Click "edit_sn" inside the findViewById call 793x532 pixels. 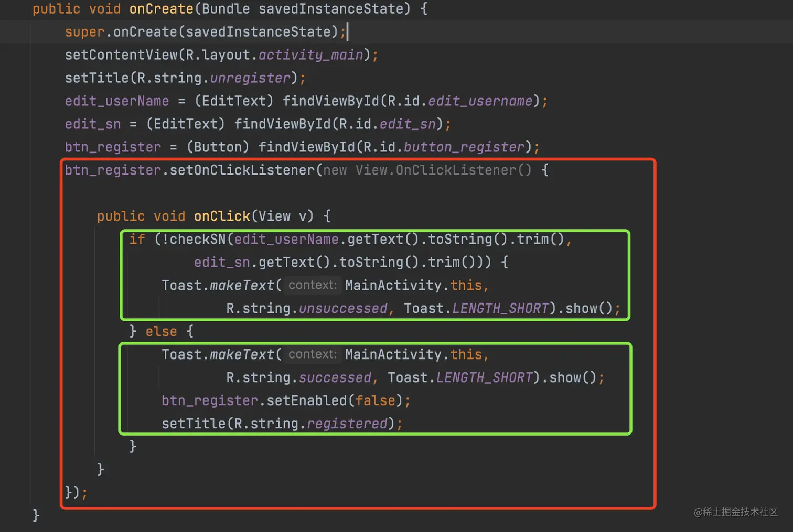pos(408,124)
